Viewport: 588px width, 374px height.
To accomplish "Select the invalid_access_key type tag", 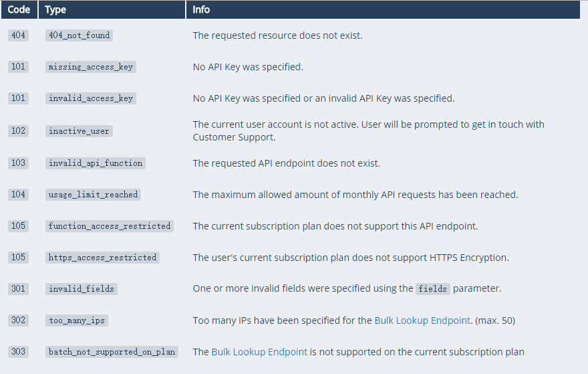I will pos(91,98).
